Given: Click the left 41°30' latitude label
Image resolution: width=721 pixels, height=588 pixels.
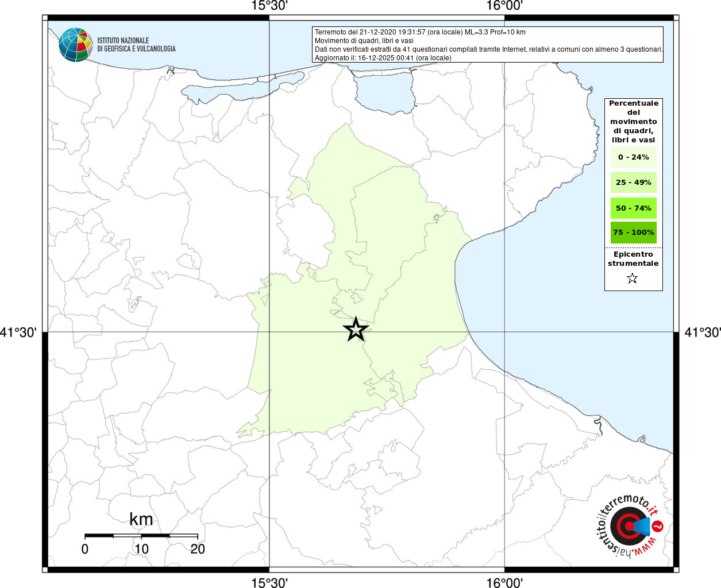Looking at the screenshot, I should [x=19, y=332].
